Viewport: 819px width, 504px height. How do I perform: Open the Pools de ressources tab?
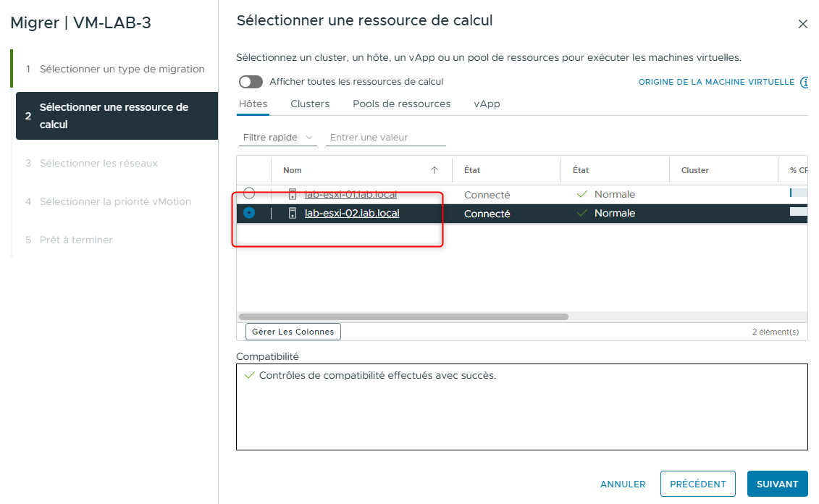401,104
